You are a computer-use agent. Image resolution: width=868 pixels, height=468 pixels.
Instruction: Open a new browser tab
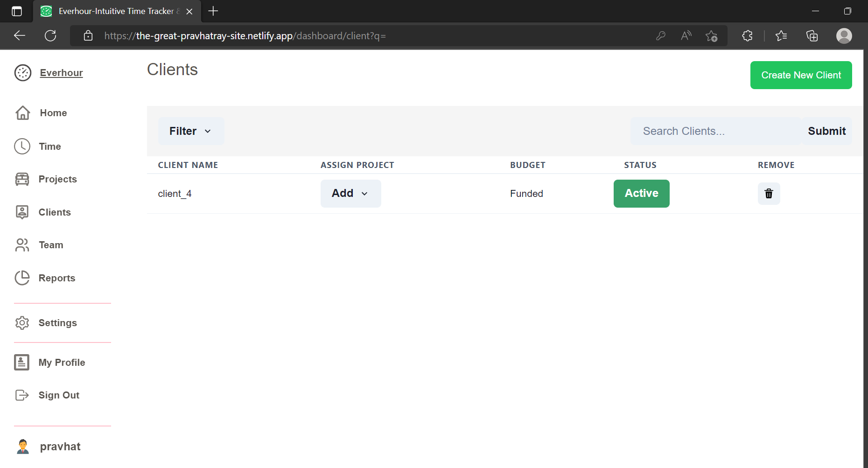point(213,11)
